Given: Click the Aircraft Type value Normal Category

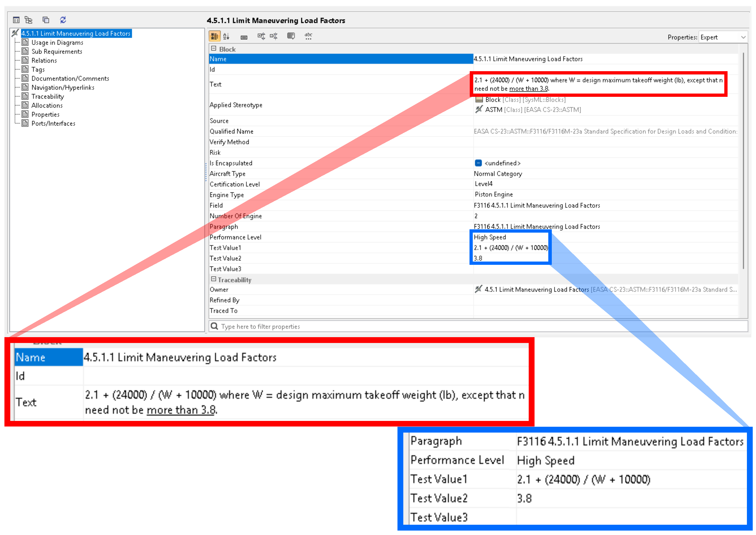Looking at the screenshot, I should 498,174.
